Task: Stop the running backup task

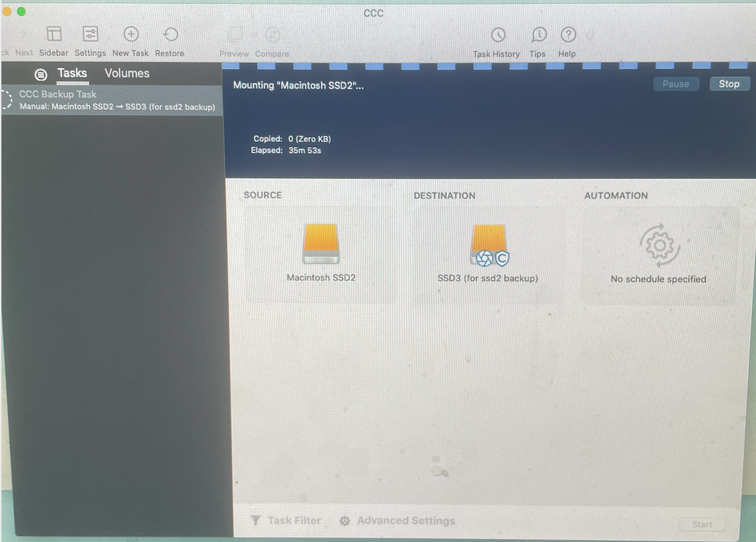Action: pyautogui.click(x=729, y=84)
